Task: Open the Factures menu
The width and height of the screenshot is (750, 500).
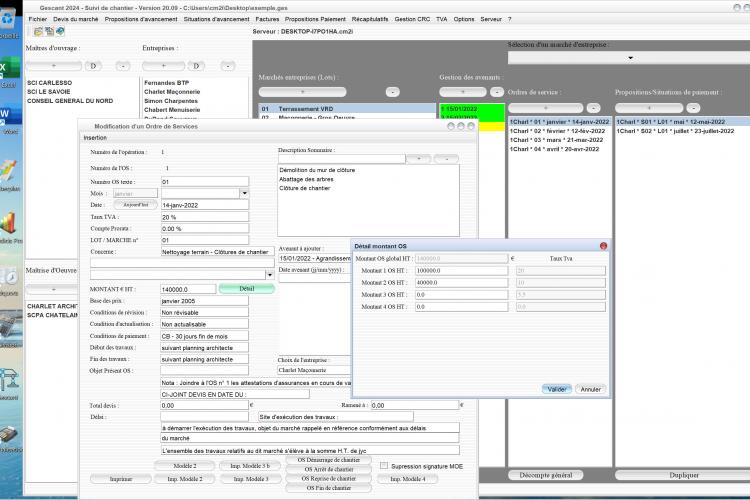Action: tap(267, 19)
